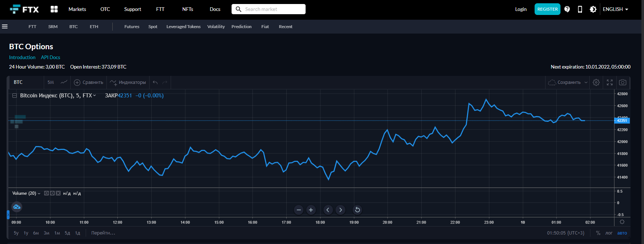Undo the last chart action
Image resolution: width=644 pixels, height=244 pixels.
tap(155, 82)
